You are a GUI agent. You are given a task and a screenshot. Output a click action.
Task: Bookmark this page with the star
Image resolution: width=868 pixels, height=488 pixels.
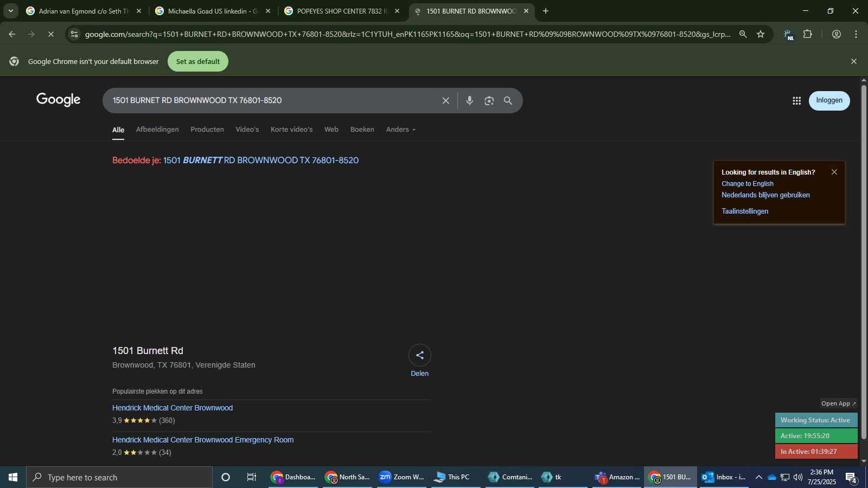tap(761, 34)
